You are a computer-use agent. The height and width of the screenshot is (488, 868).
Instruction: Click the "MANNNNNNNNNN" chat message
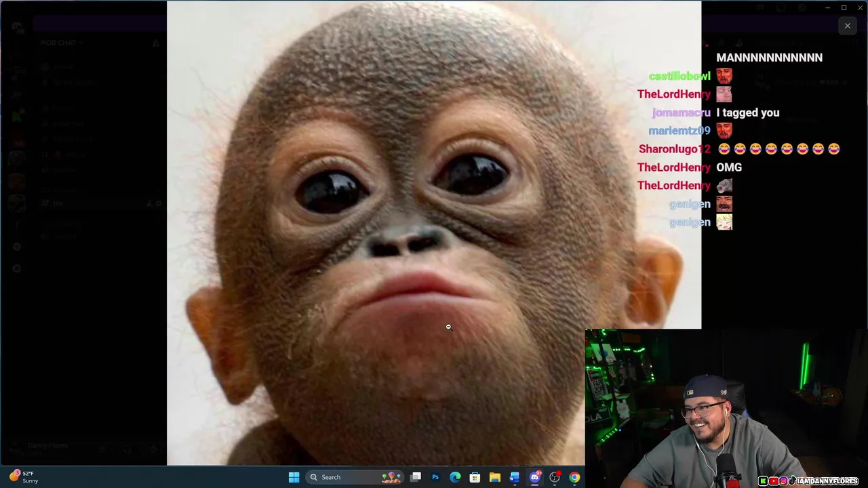click(x=769, y=58)
